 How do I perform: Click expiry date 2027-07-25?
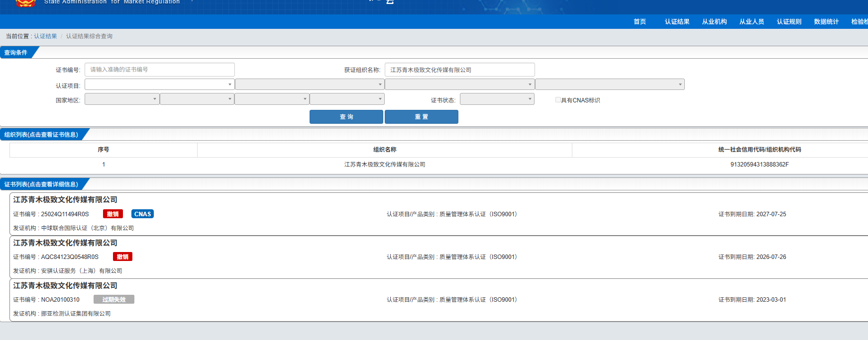click(771, 214)
